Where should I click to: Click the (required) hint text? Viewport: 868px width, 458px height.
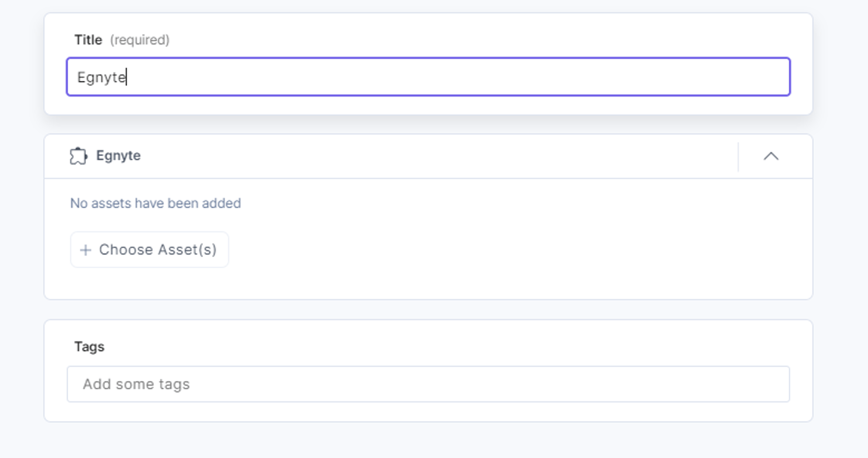[140, 40]
